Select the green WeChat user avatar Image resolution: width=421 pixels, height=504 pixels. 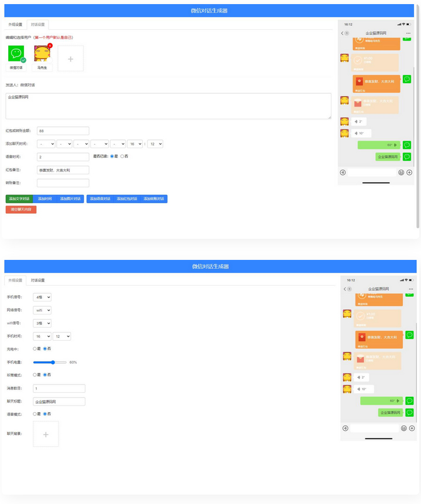pos(16,54)
